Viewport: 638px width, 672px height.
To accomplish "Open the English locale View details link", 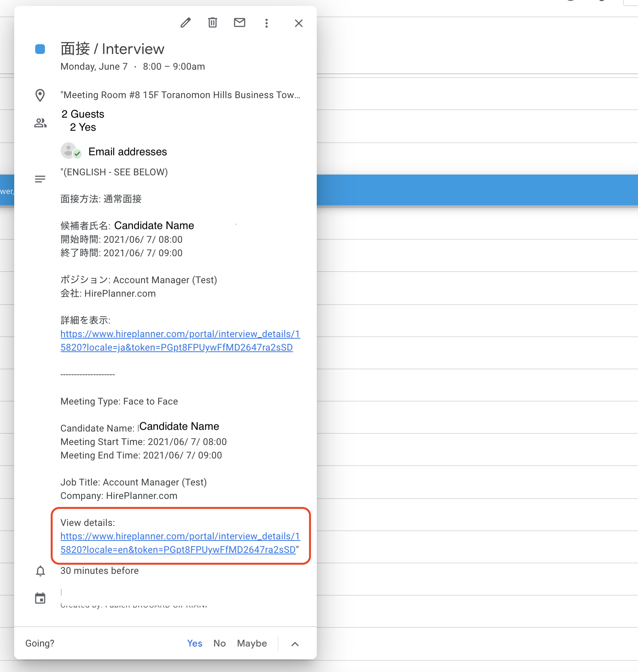I will (180, 543).
